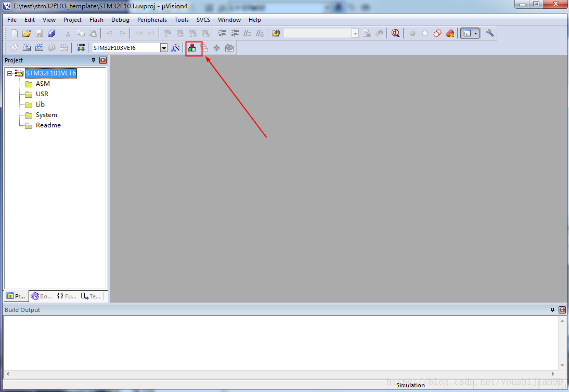Image resolution: width=569 pixels, height=392 pixels.
Task: Click the Redo arrow icon
Action: (x=122, y=33)
